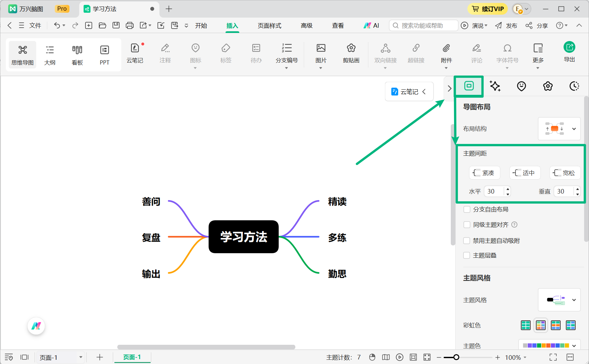The image size is (589, 364).
Task: Open the 文件 menu
Action: tap(30, 25)
